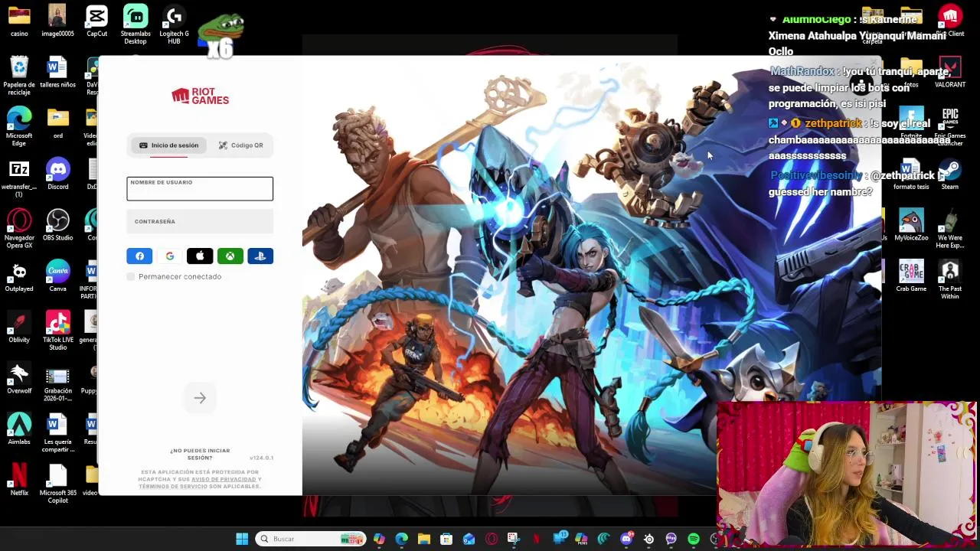
Task: Submit login with the arrow button
Action: 200,398
